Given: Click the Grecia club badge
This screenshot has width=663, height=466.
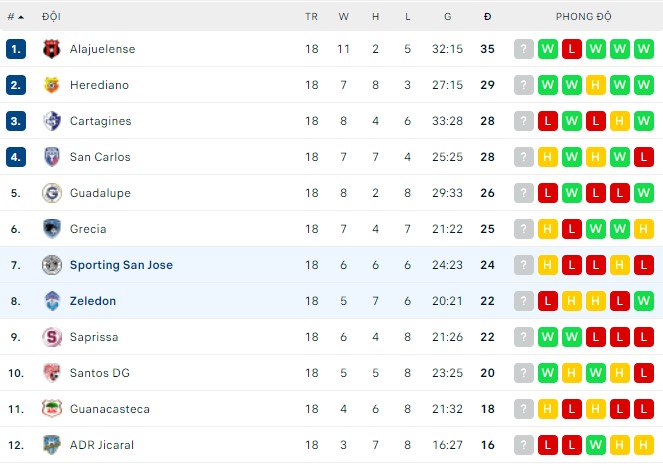Looking at the screenshot, I should [52, 229].
